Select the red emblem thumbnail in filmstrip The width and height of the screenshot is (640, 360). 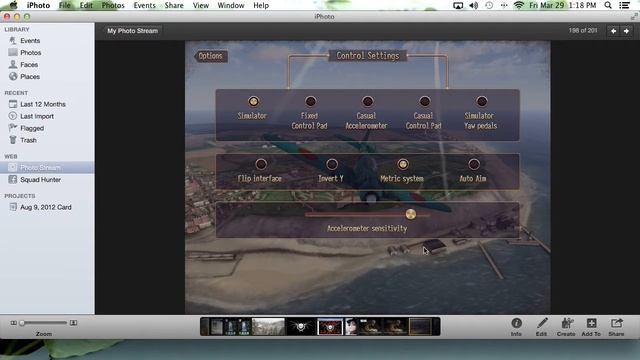click(x=330, y=327)
